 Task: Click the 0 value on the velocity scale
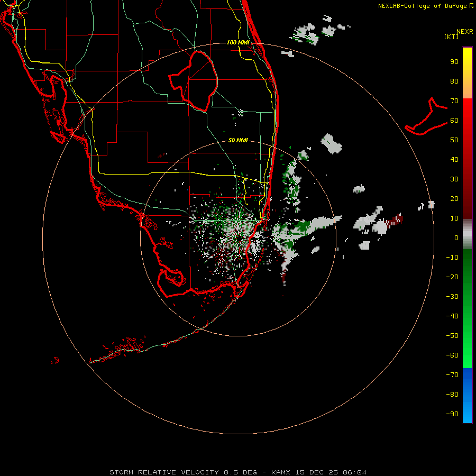pyautogui.click(x=456, y=238)
